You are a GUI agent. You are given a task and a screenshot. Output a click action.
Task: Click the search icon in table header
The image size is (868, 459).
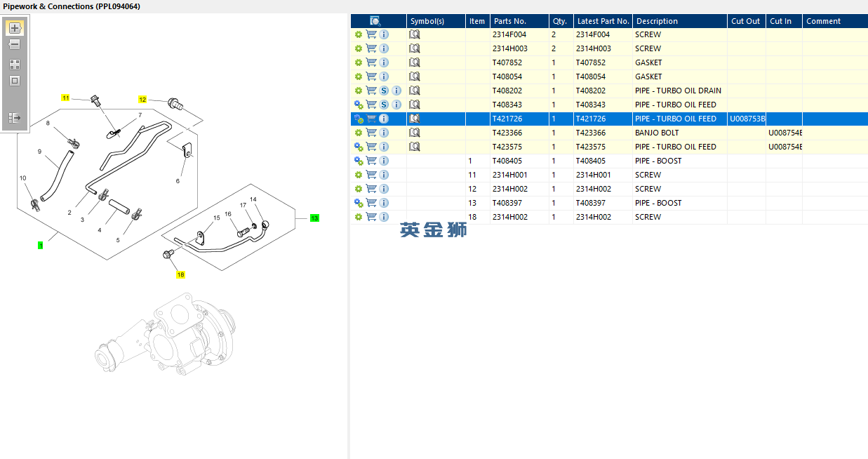(375, 21)
